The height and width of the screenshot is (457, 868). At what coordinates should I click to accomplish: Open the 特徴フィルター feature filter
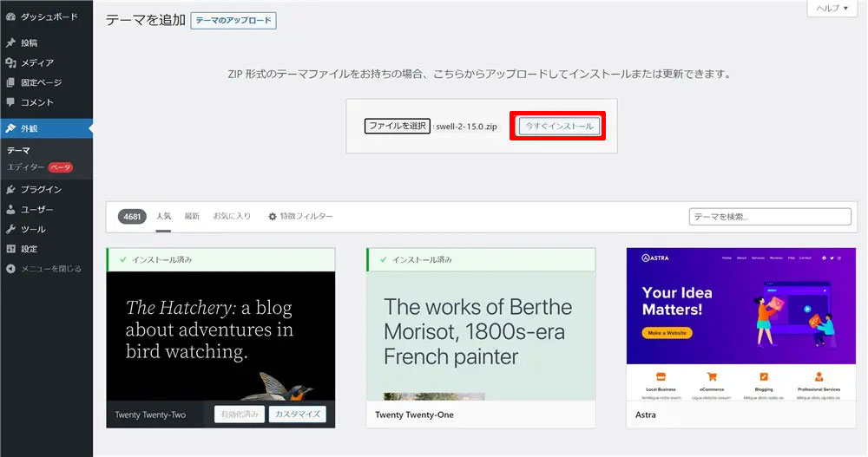tap(300, 216)
